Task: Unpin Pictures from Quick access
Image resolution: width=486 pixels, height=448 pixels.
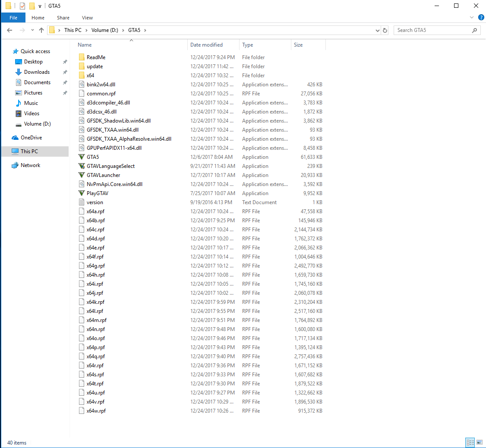Action: click(65, 93)
